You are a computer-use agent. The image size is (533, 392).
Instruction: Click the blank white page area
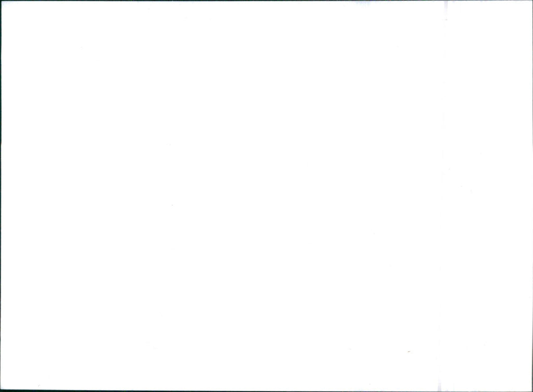point(221,196)
